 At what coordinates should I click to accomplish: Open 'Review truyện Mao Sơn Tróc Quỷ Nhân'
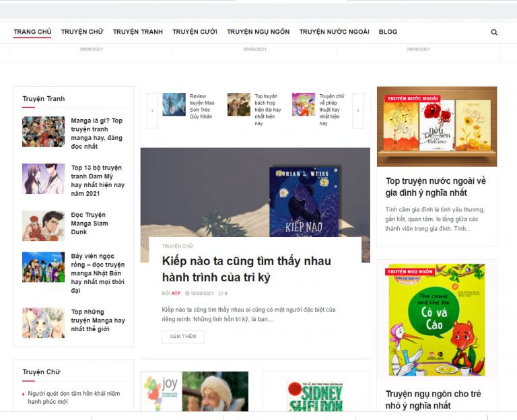[x=202, y=106]
